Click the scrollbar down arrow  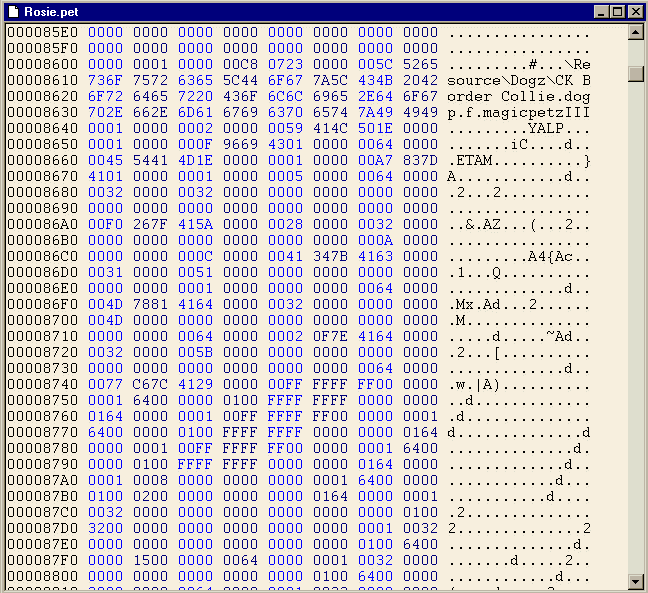click(635, 581)
